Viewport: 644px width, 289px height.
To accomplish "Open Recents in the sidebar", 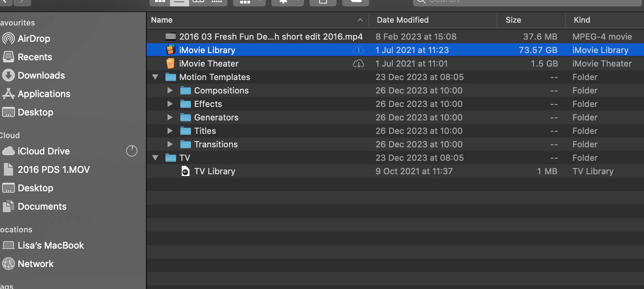I will click(27, 57).
